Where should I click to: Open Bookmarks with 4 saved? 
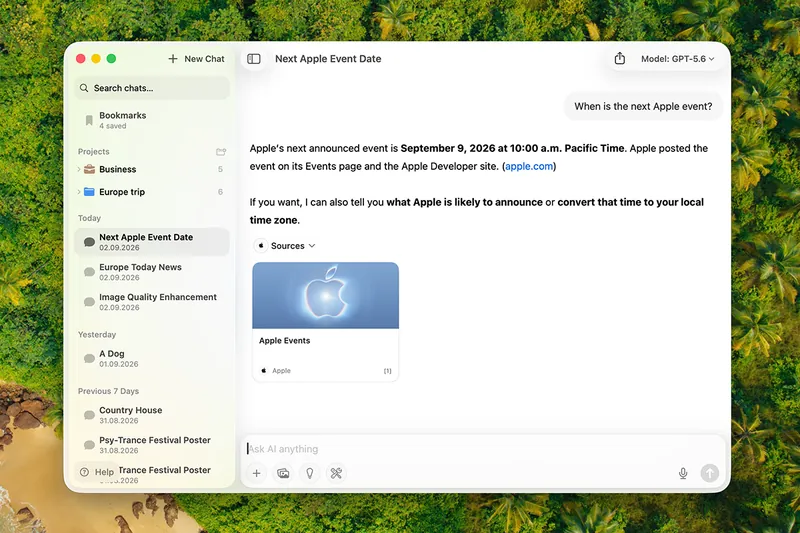point(152,120)
